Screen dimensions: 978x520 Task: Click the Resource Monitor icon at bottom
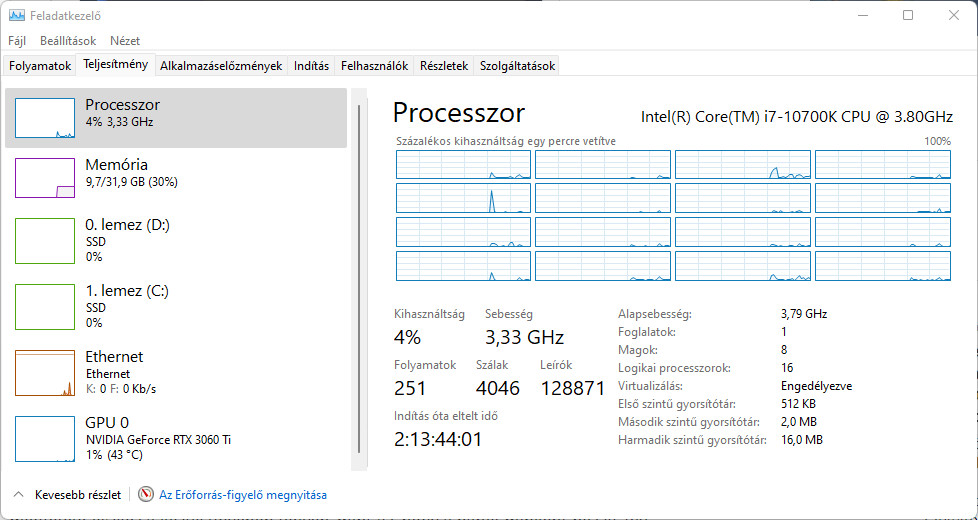click(x=146, y=495)
